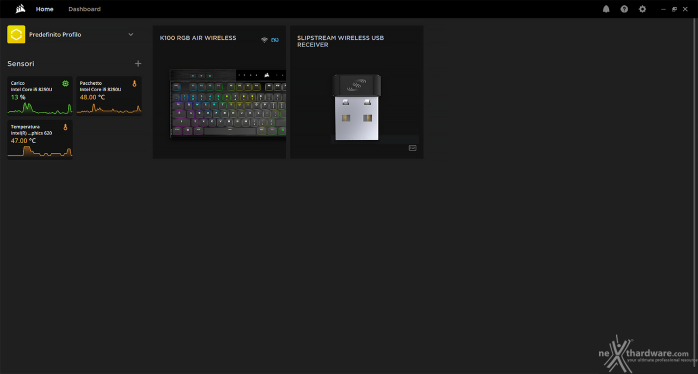This screenshot has height=374, width=698.
Task: Open the notifications bell
Action: 606,9
